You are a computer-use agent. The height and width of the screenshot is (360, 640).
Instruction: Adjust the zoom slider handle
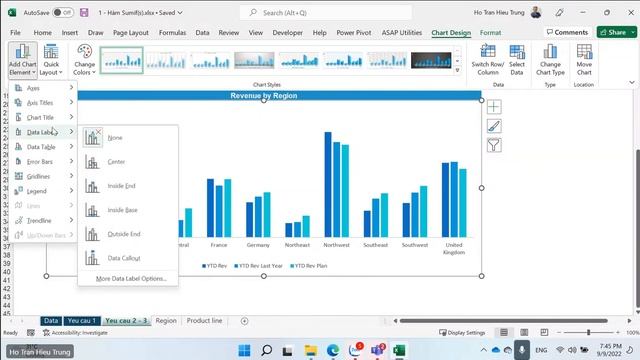(x=588, y=333)
